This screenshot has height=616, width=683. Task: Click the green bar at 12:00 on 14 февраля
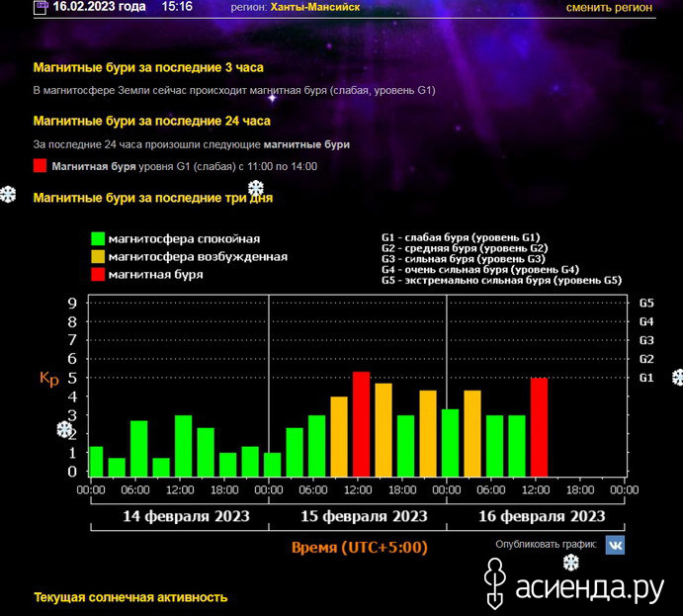coord(184,446)
